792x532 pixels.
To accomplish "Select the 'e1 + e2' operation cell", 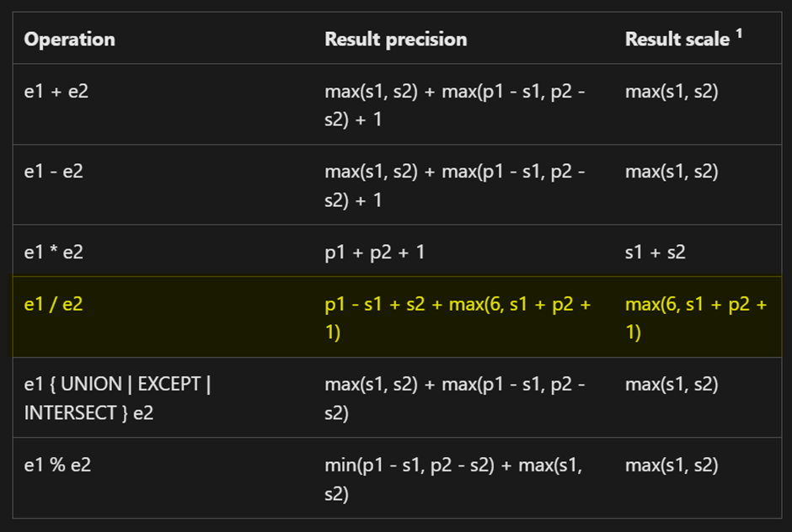I will (x=56, y=91).
